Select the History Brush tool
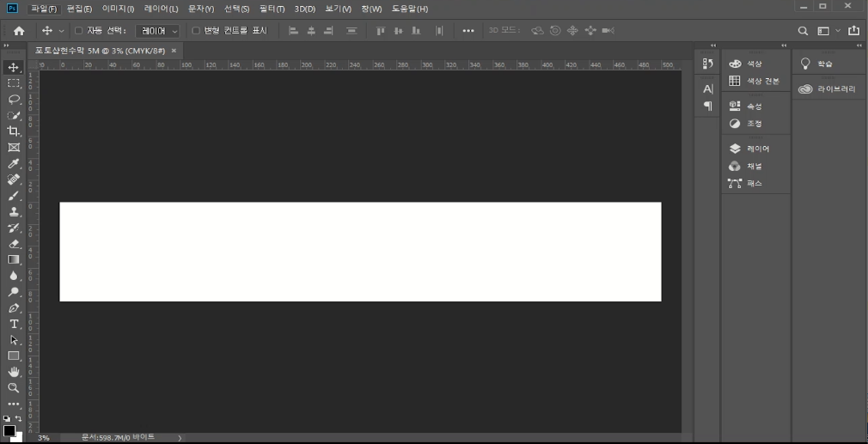The image size is (868, 444). pyautogui.click(x=13, y=228)
